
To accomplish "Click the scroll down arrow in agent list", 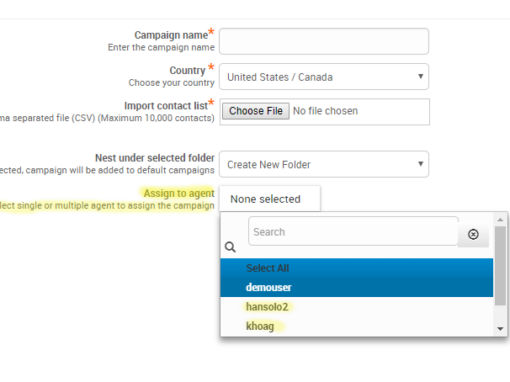I will click(500, 329).
